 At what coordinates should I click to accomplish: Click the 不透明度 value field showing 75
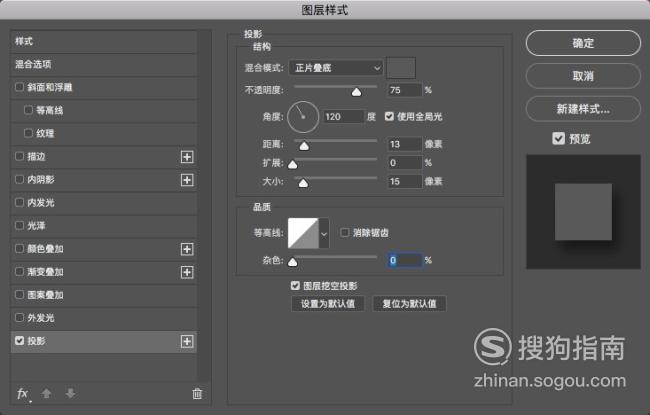405,90
